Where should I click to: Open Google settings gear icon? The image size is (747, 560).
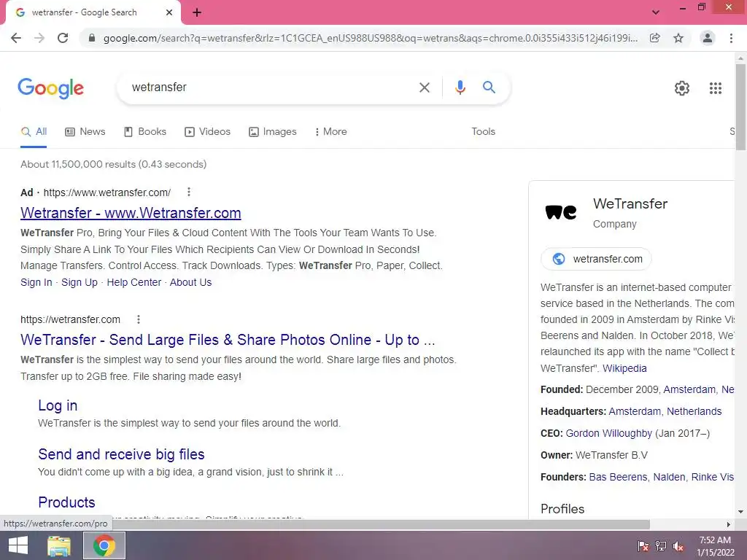[x=682, y=88]
